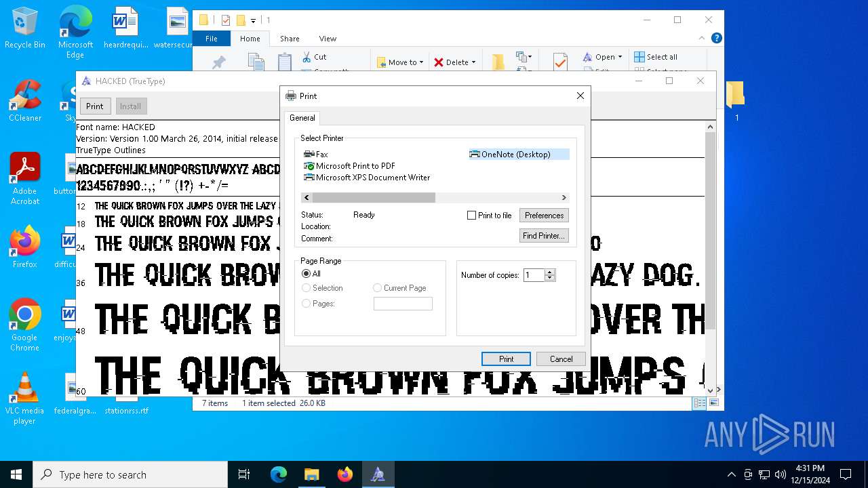868x488 pixels.
Task: Open Firefox desktop shortcut
Action: 25,247
